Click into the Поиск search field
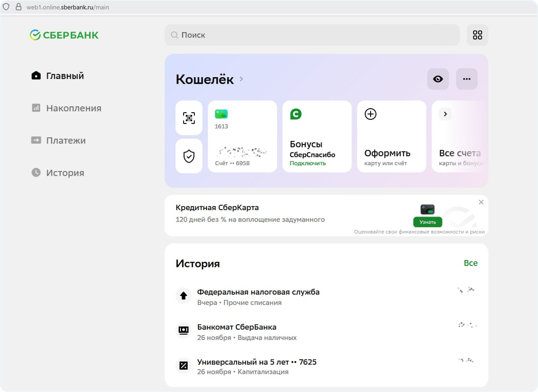 point(312,35)
